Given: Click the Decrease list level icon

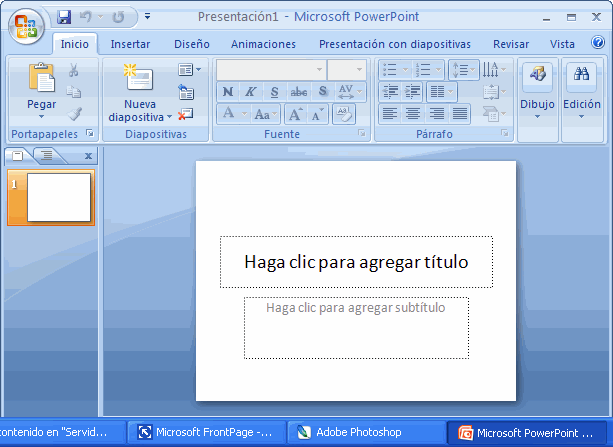Looking at the screenshot, I should pyautogui.click(x=390, y=92).
